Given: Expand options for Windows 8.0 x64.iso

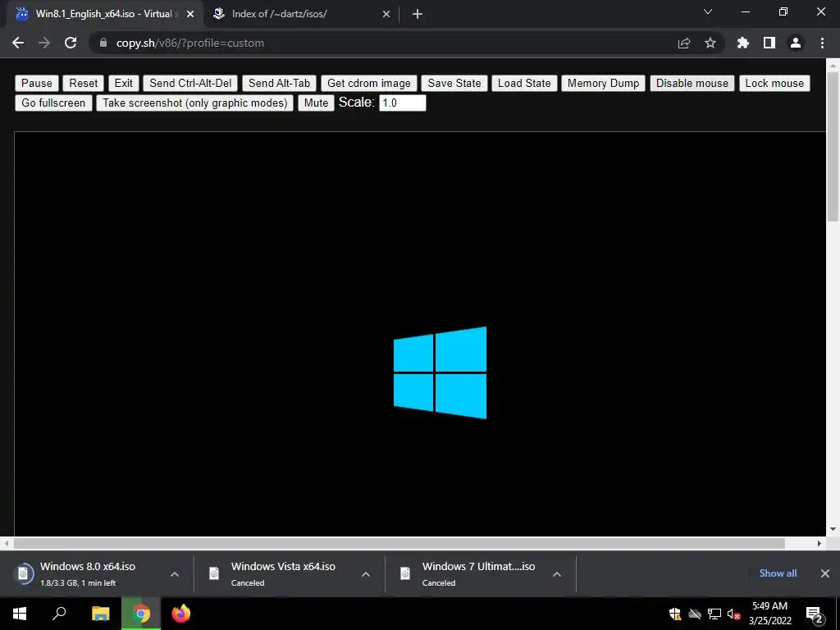Looking at the screenshot, I should click(x=175, y=573).
